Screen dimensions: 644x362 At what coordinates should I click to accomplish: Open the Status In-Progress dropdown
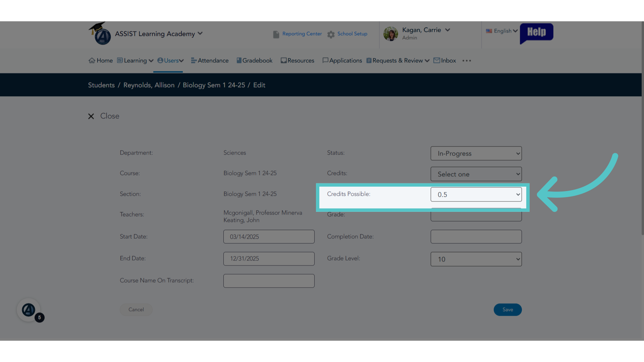click(x=476, y=154)
